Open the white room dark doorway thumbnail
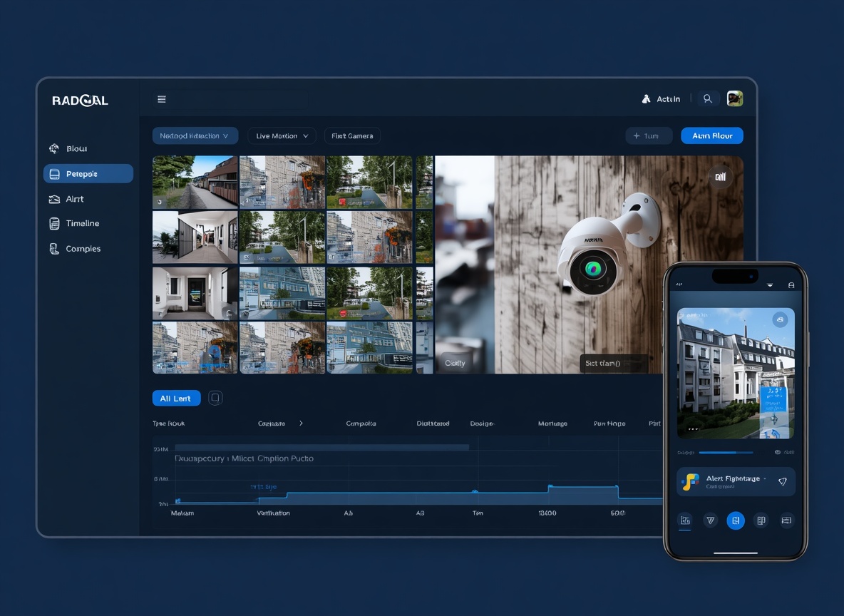This screenshot has width=844, height=616. click(195, 293)
